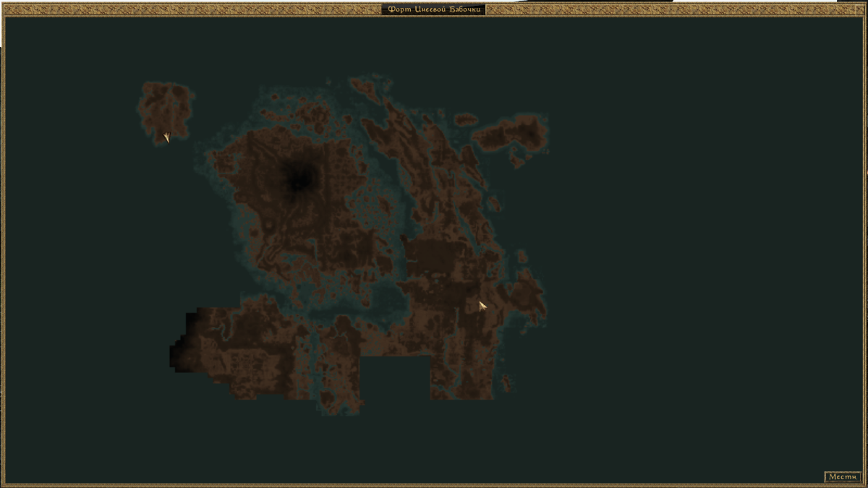Click the player position arrow marker
This screenshot has width=868, height=488.
166,137
